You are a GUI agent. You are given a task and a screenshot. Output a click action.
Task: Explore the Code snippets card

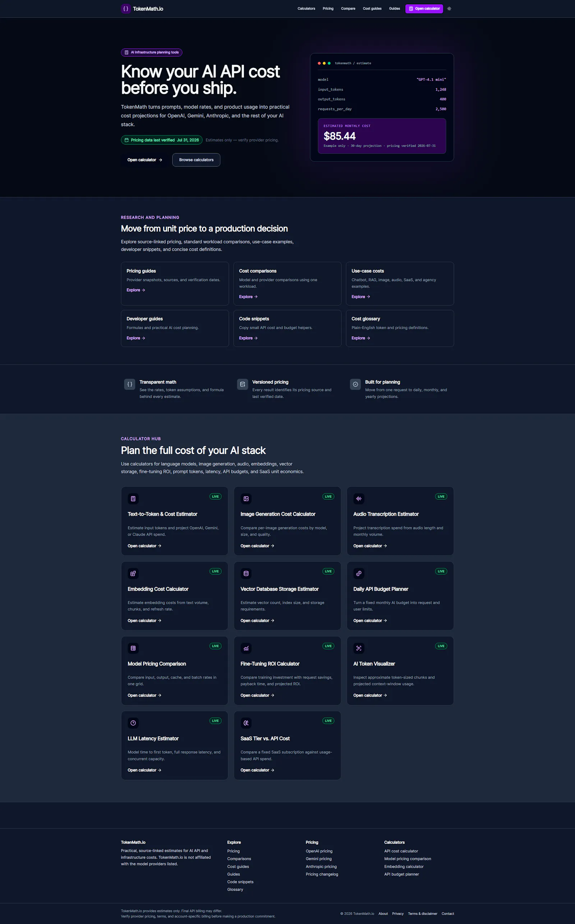pos(248,338)
